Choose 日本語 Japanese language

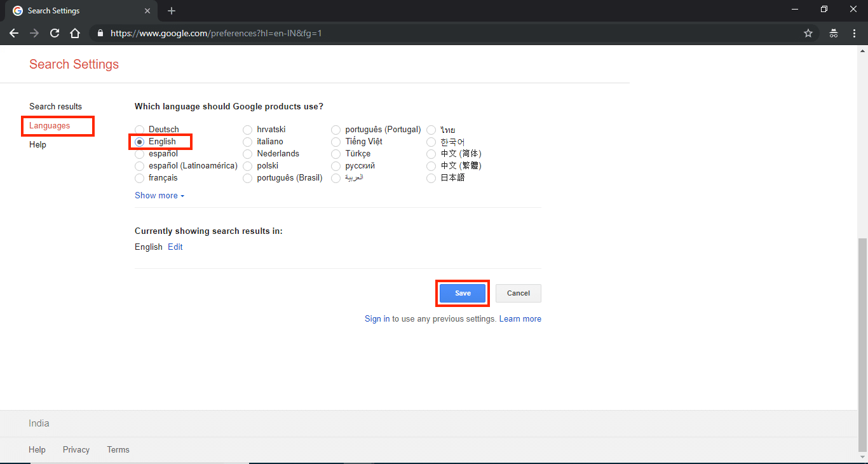431,178
